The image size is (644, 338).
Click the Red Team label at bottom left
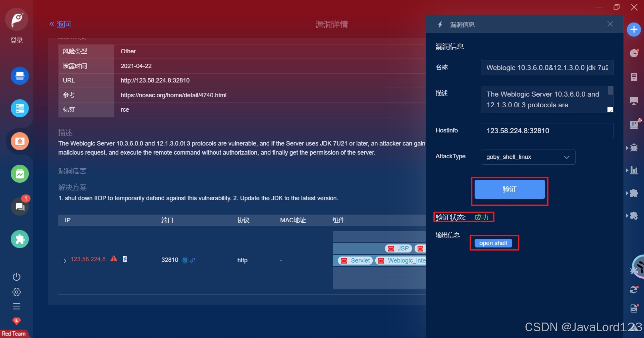14,334
